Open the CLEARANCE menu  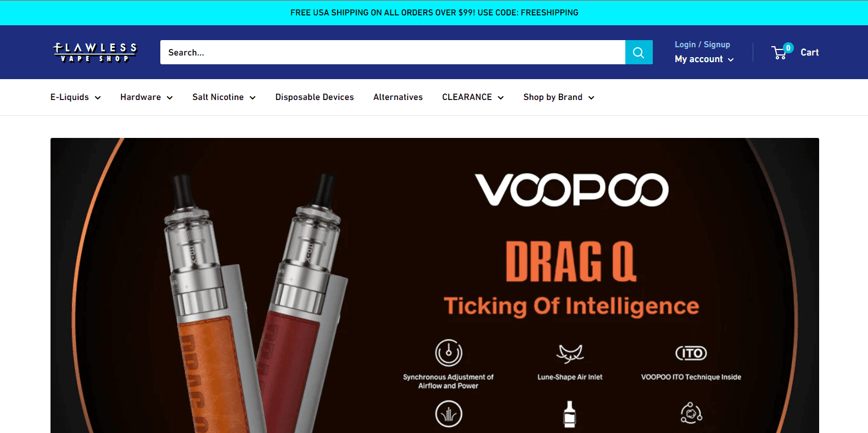[473, 97]
